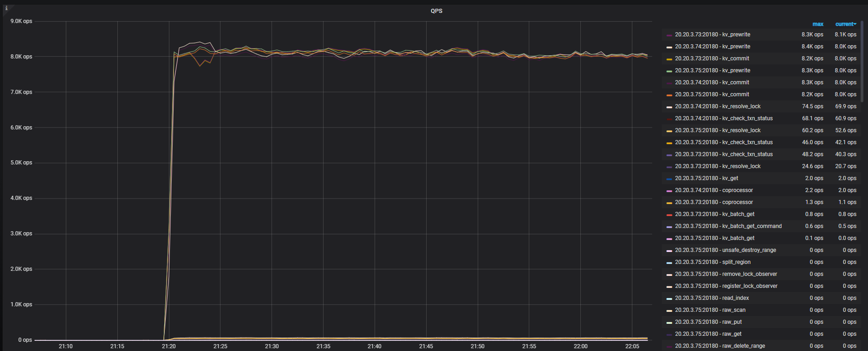The width and height of the screenshot is (868, 351).
Task: Select the 20.20.3.75:20180 unsafe_destroy_range legend entry
Action: click(725, 250)
